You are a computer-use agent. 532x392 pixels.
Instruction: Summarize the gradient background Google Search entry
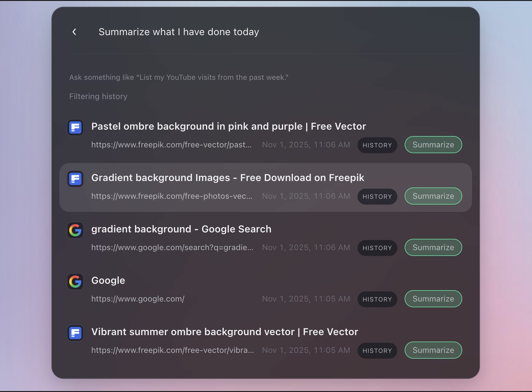(433, 247)
